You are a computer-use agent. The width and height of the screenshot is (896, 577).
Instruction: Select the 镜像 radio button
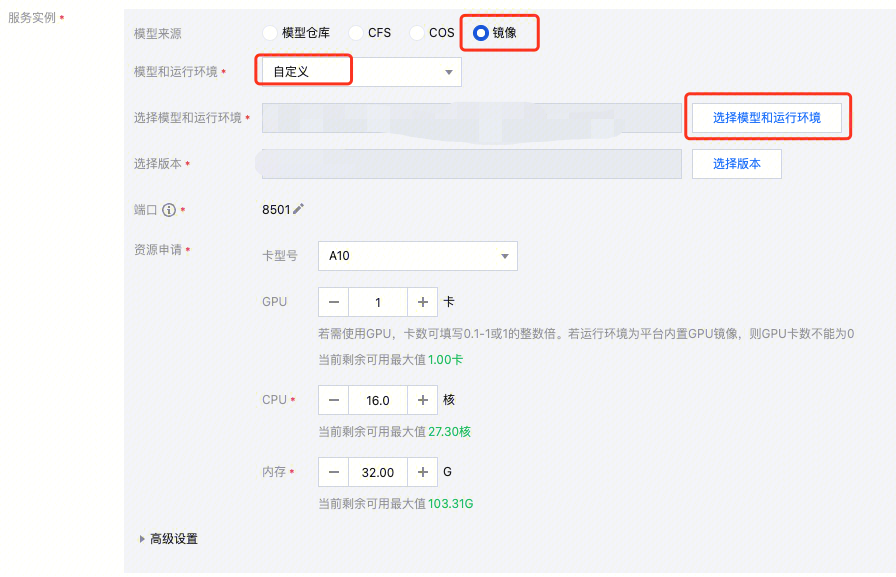[481, 33]
